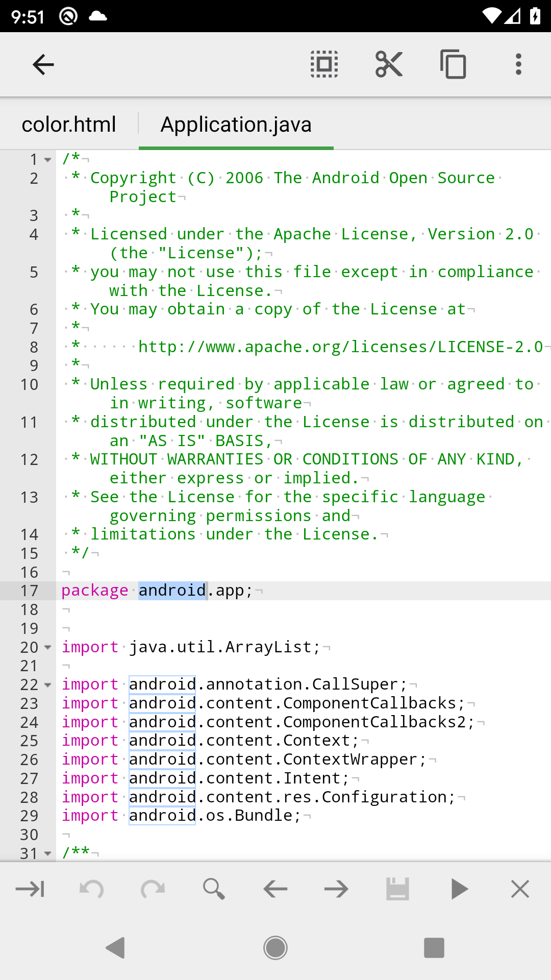Redo the last undone edit
The width and height of the screenshot is (551, 980).
click(153, 889)
